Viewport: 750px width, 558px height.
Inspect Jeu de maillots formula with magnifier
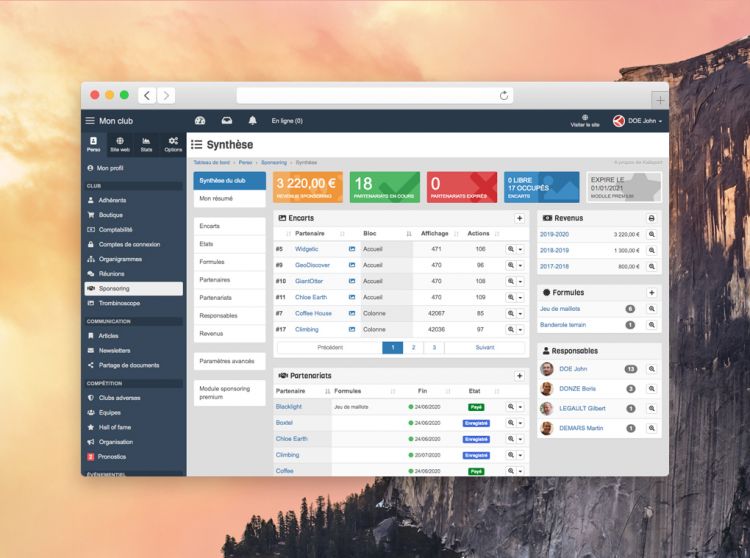coord(651,309)
